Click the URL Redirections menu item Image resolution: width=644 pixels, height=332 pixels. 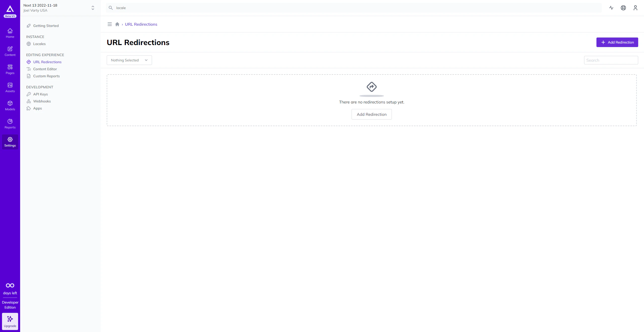pos(47,62)
